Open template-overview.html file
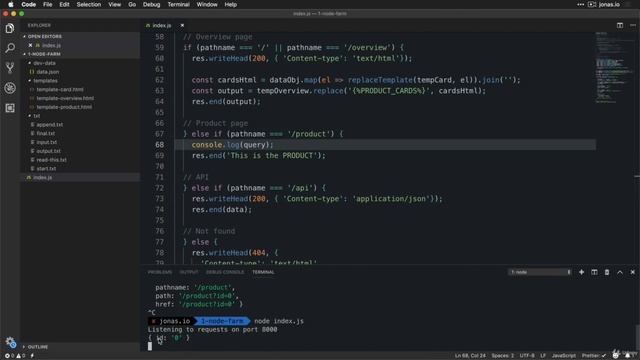 point(65,98)
